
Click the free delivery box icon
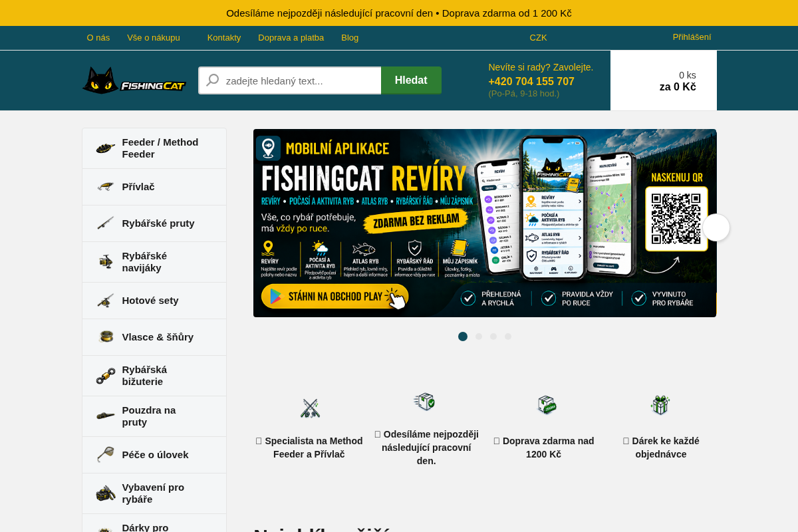pyautogui.click(x=547, y=405)
